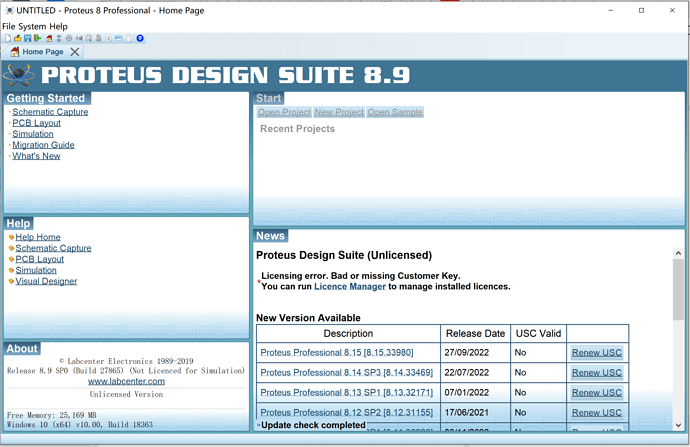This screenshot has width=690, height=447.
Task: Click the blue Help question-mark icon
Action: (140, 38)
